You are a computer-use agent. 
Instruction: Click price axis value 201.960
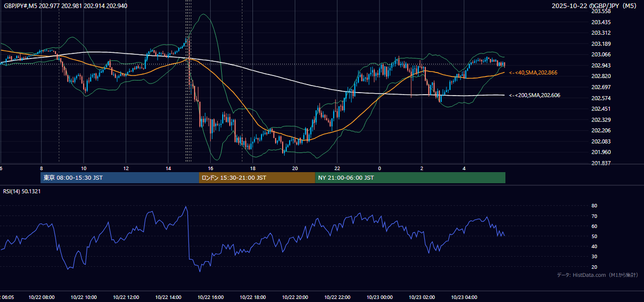click(601, 152)
